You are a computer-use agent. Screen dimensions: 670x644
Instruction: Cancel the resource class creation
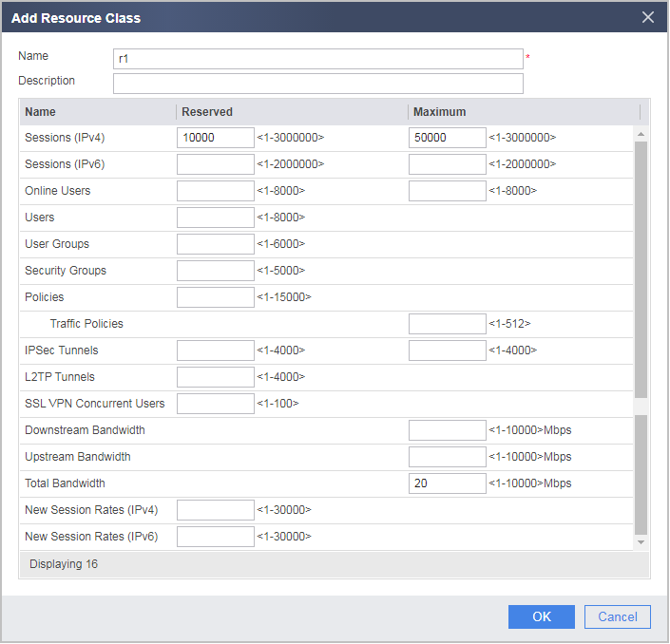coord(618,616)
